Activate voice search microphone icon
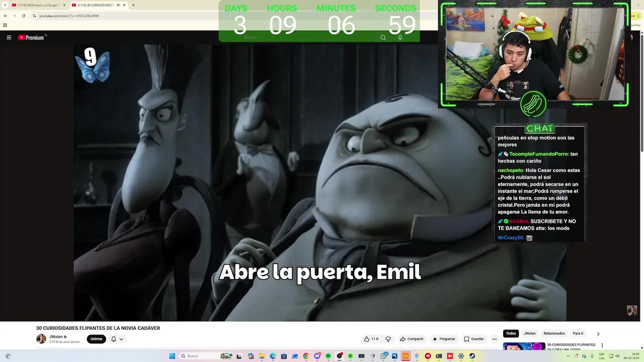 click(400, 37)
